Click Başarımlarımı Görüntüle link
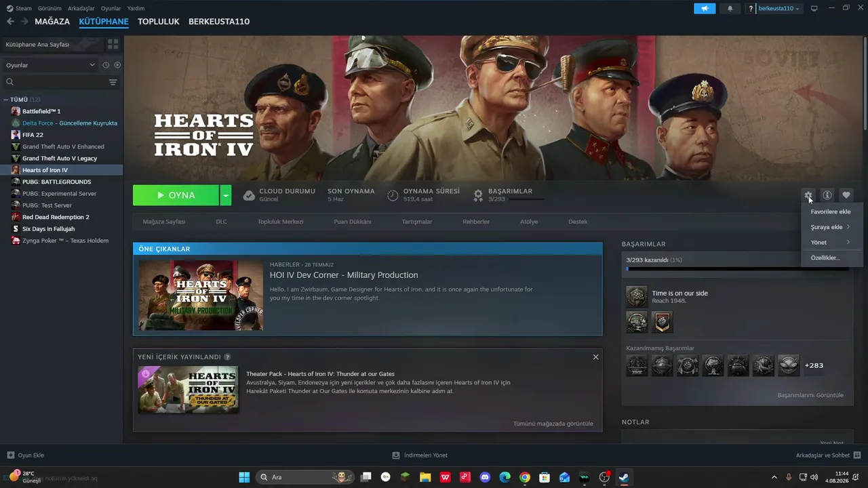The image size is (868, 488). 810,395
